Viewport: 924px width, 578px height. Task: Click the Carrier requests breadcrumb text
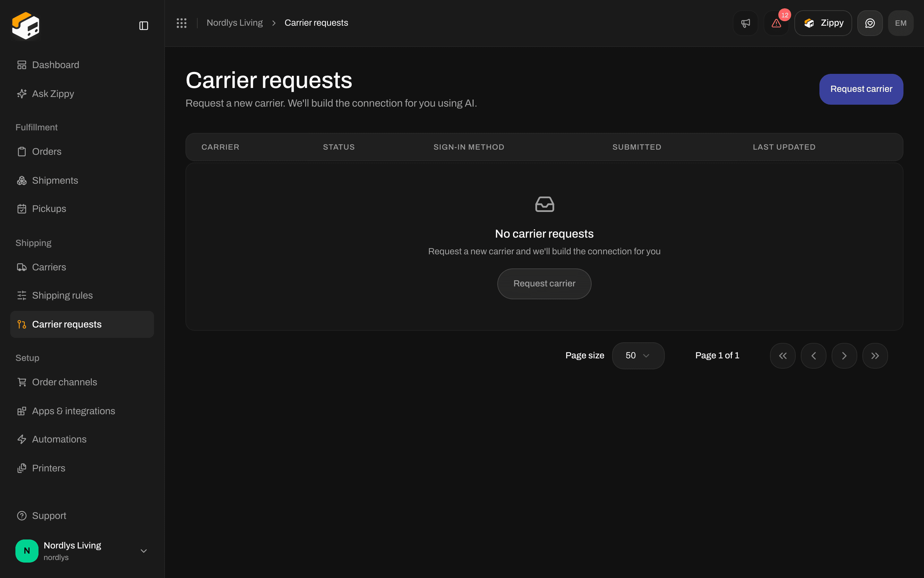(316, 23)
